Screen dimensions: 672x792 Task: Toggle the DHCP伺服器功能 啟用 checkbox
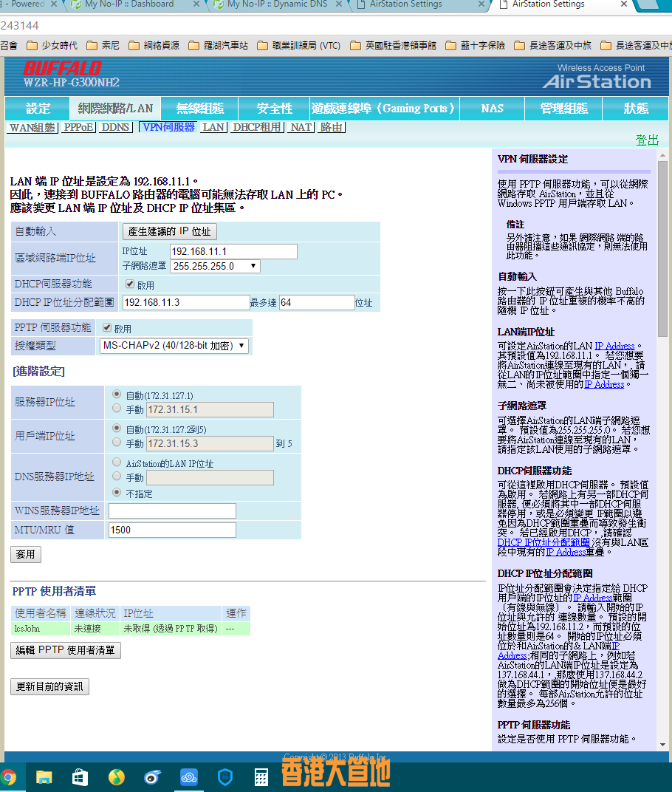point(130,284)
